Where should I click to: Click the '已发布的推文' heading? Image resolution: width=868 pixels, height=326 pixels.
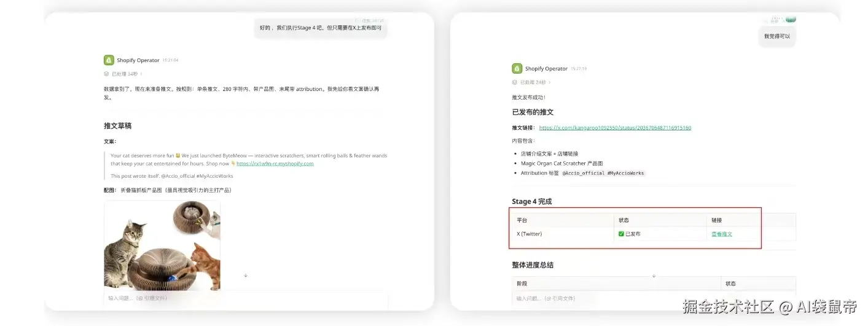coord(533,113)
